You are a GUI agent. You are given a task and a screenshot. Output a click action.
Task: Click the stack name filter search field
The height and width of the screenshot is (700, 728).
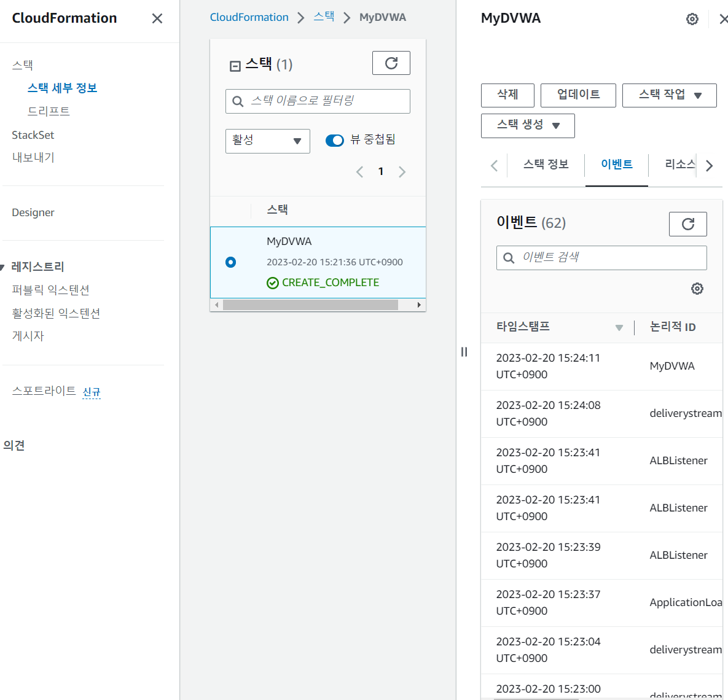pos(318,101)
